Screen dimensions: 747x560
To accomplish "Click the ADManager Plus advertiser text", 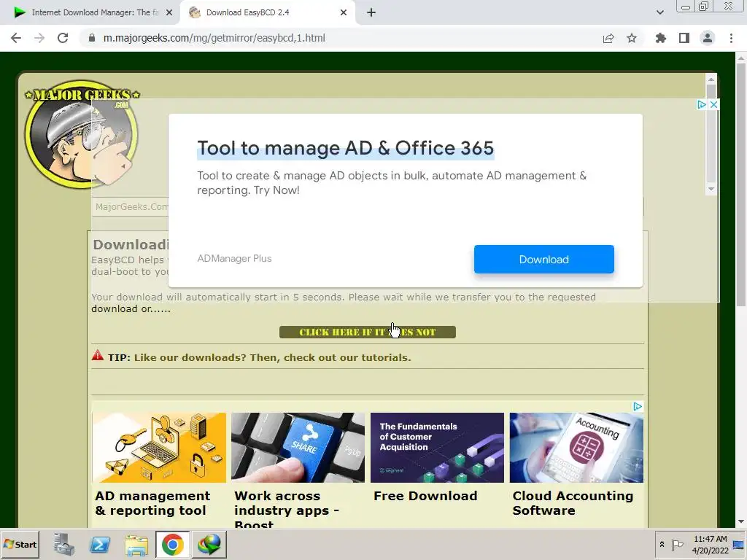I will point(234,259).
